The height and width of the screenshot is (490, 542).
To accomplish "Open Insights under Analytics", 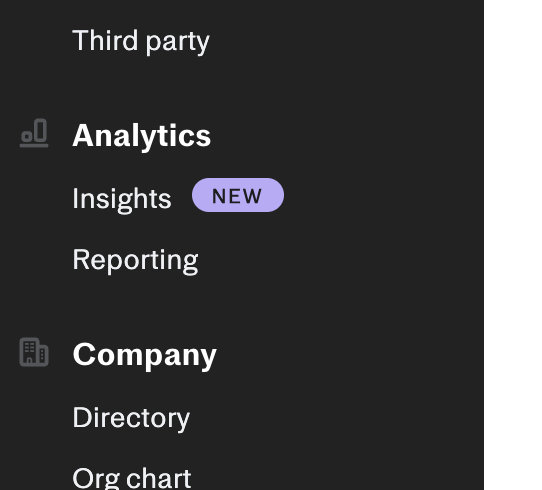I will [122, 199].
